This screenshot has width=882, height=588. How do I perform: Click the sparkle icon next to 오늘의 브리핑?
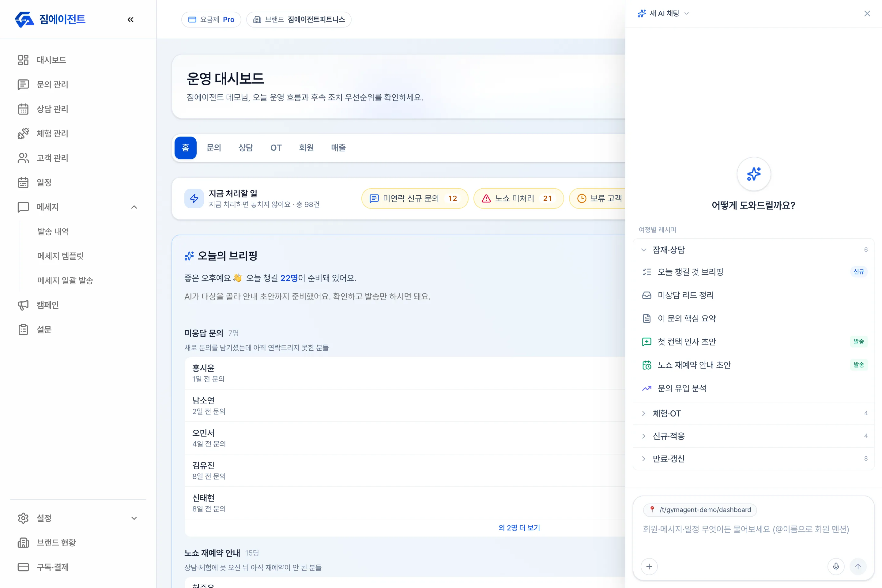[x=189, y=256]
